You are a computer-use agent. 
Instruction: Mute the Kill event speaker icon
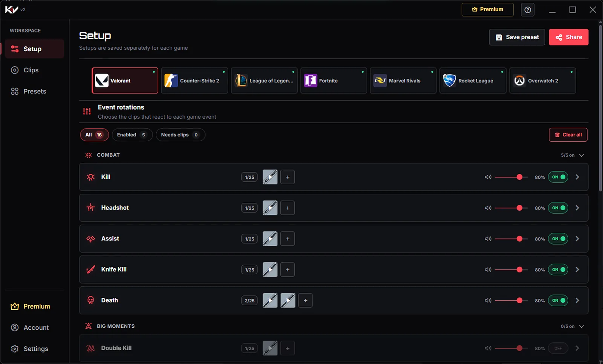click(x=488, y=177)
